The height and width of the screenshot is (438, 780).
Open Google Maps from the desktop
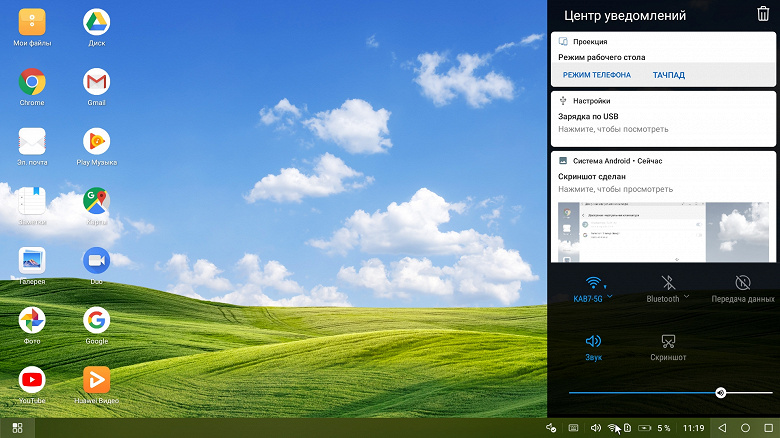[96, 201]
